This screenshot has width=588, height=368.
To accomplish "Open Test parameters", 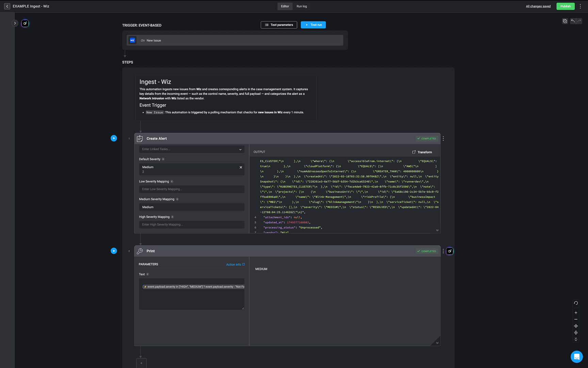I will (279, 25).
